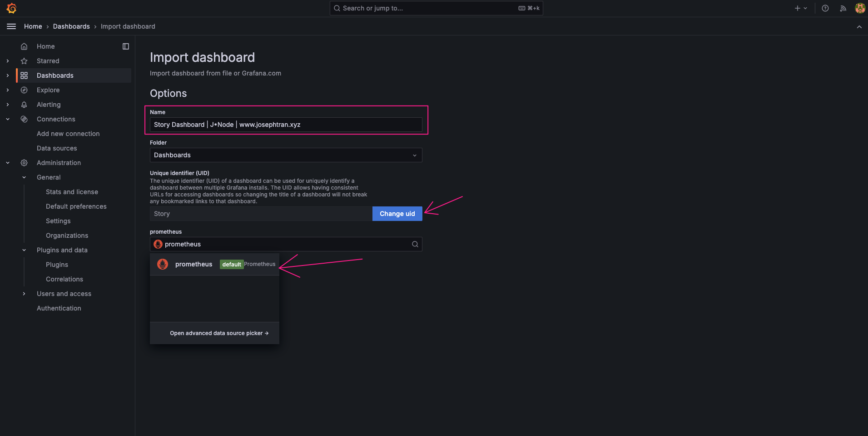The height and width of the screenshot is (436, 868).
Task: Open the user profile avatar
Action: coord(860,8)
